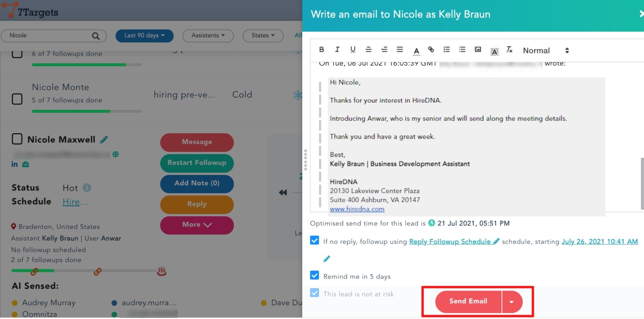Select the Nicole Monte lead checkbox
Viewport: 644px width, 319px height.
[x=17, y=99]
